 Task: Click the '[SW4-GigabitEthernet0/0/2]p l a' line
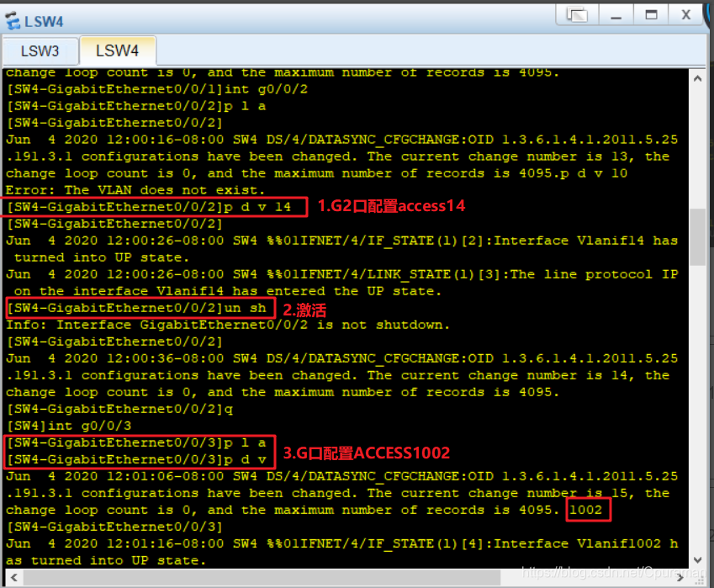click(136, 106)
